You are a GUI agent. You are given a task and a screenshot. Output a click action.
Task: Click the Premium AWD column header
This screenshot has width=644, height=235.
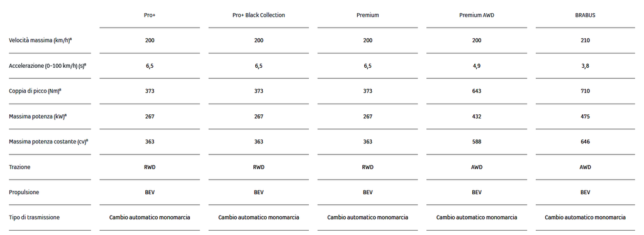pyautogui.click(x=477, y=15)
